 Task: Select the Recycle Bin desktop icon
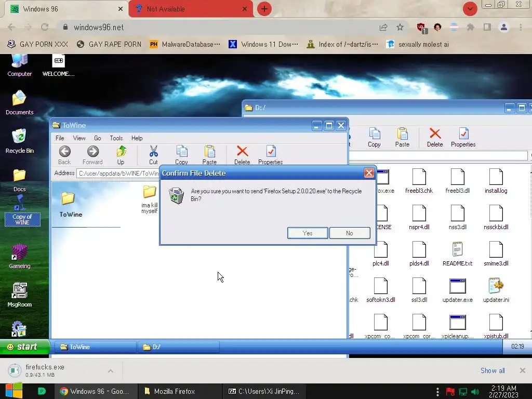pos(19,141)
